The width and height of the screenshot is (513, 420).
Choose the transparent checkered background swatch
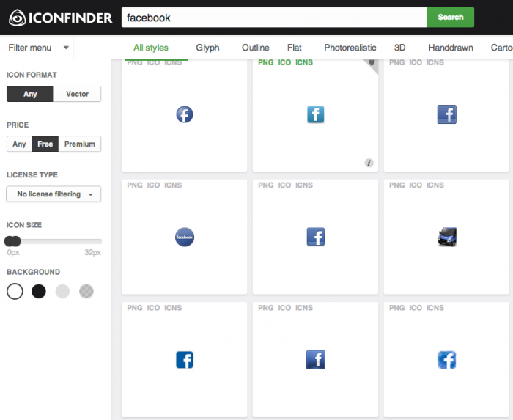click(86, 291)
